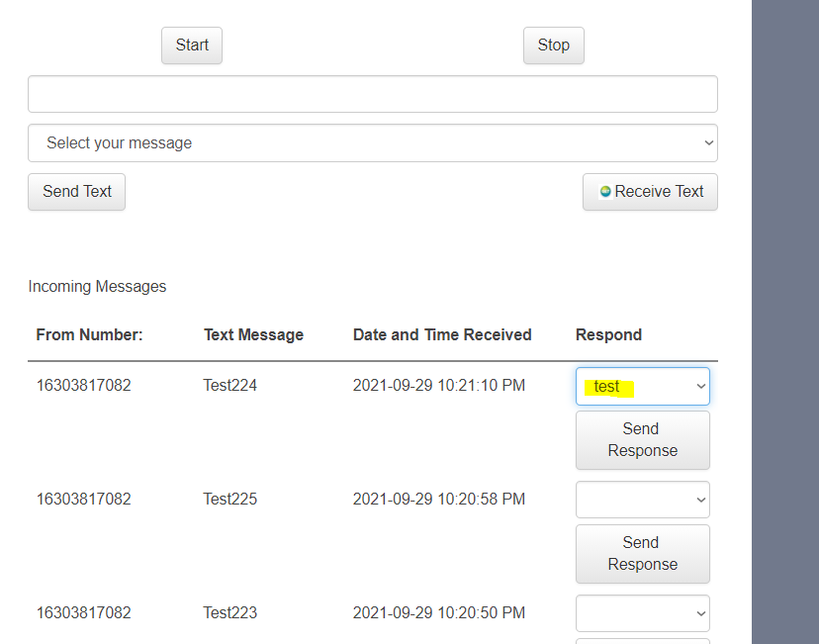Click the 'Respond' column header
The height and width of the screenshot is (644, 819).
(x=608, y=334)
